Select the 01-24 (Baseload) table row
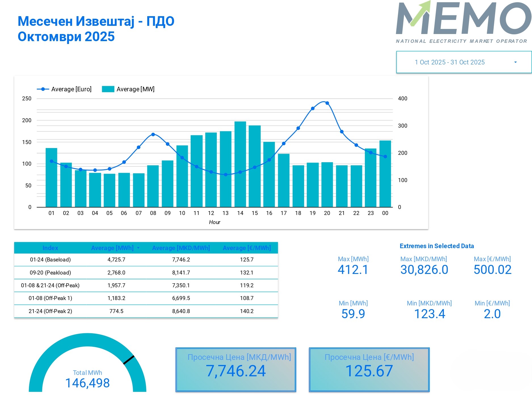The height and width of the screenshot is (399, 532). 50,259
